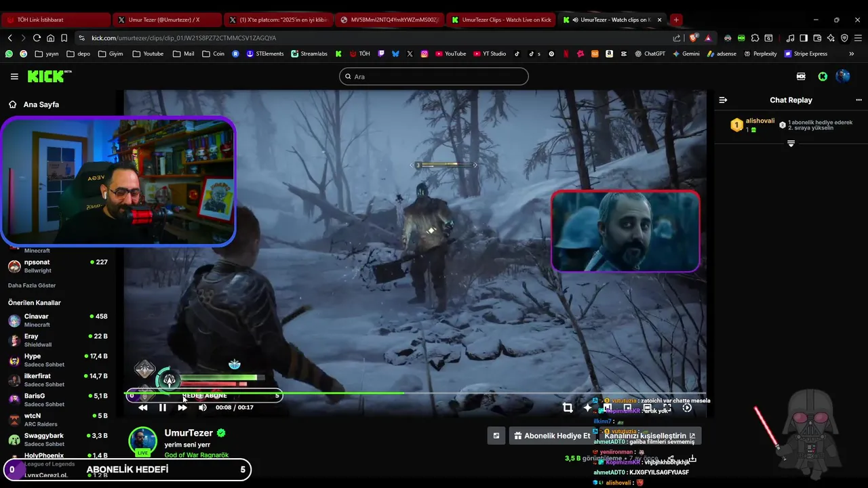This screenshot has height=488, width=868.
Task: Reload the Kick page
Action: (x=37, y=38)
